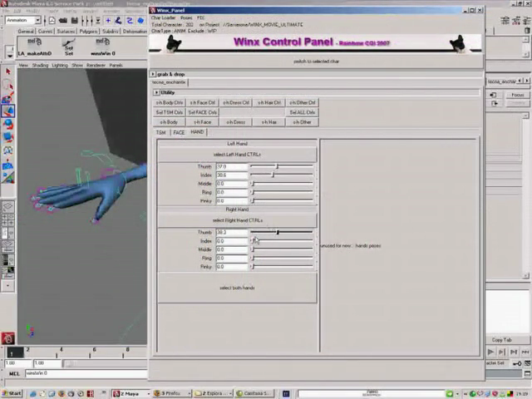Activate the Scale tool cube icon
Viewport: 532px width, 399px height.
tap(8, 137)
